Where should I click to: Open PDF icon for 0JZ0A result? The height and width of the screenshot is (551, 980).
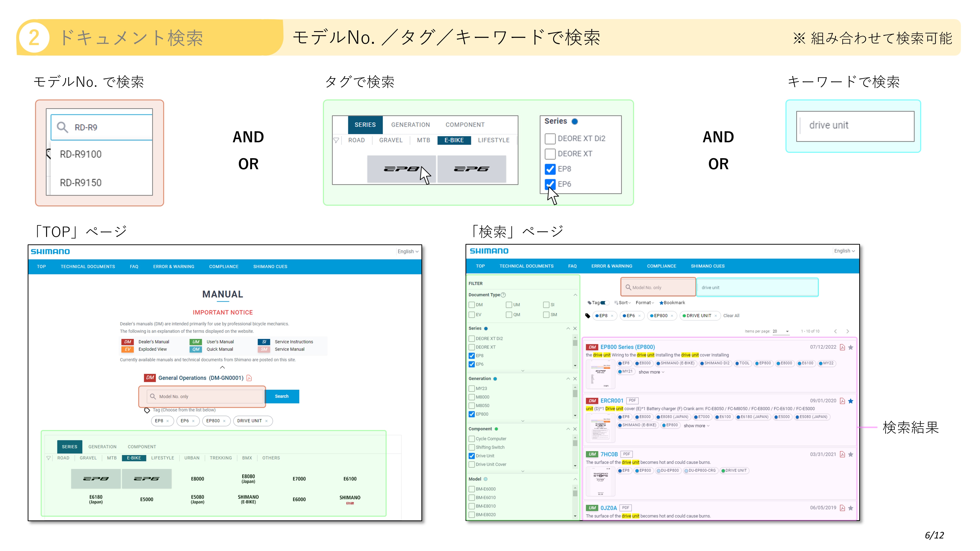pyautogui.click(x=842, y=508)
